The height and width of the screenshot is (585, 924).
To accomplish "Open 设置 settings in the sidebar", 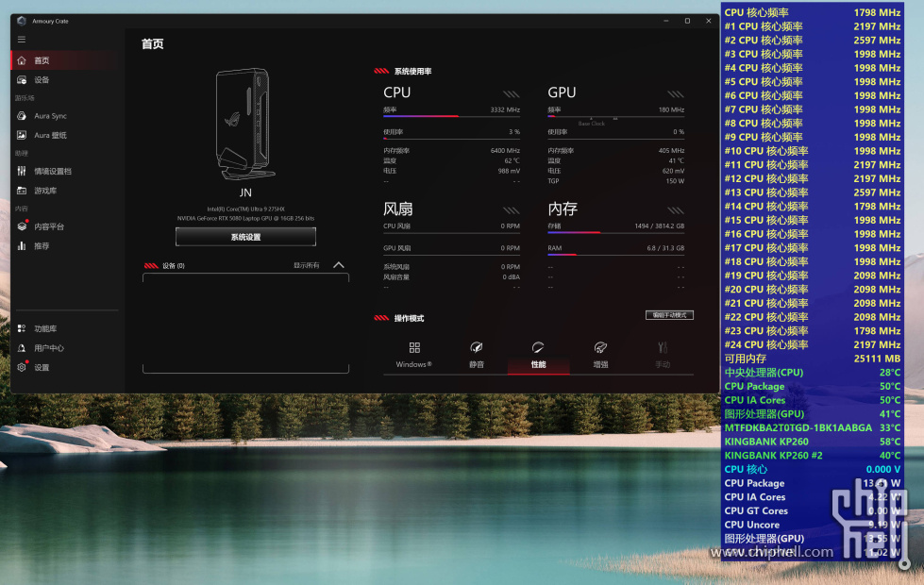I will coord(67,367).
